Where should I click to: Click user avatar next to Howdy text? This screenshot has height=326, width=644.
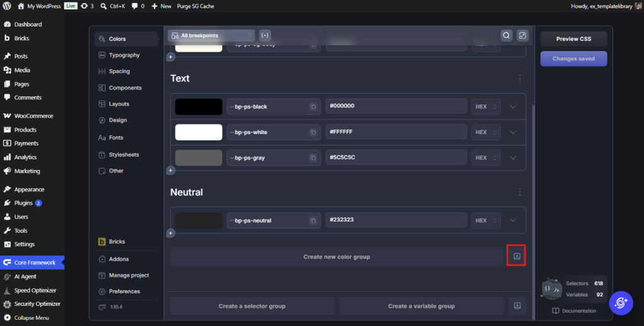tap(638, 6)
